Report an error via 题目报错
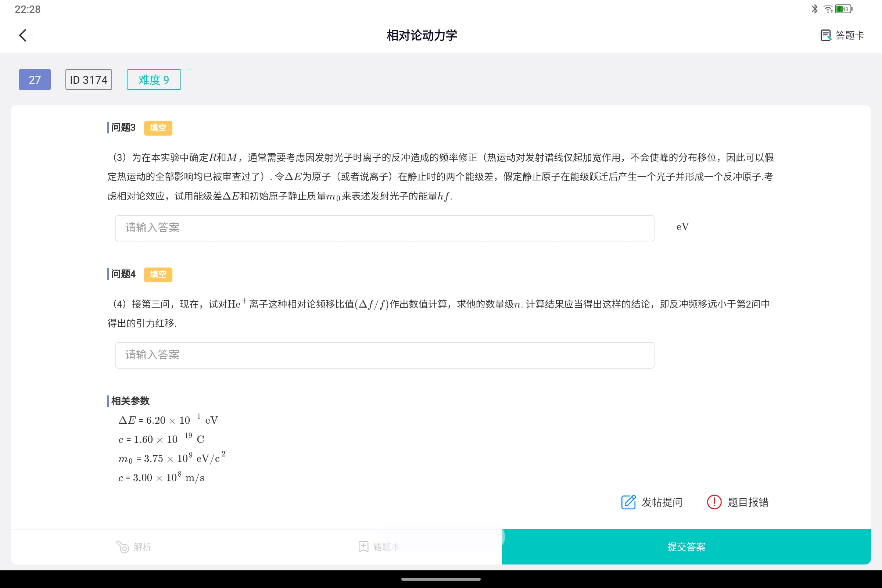 (x=748, y=502)
